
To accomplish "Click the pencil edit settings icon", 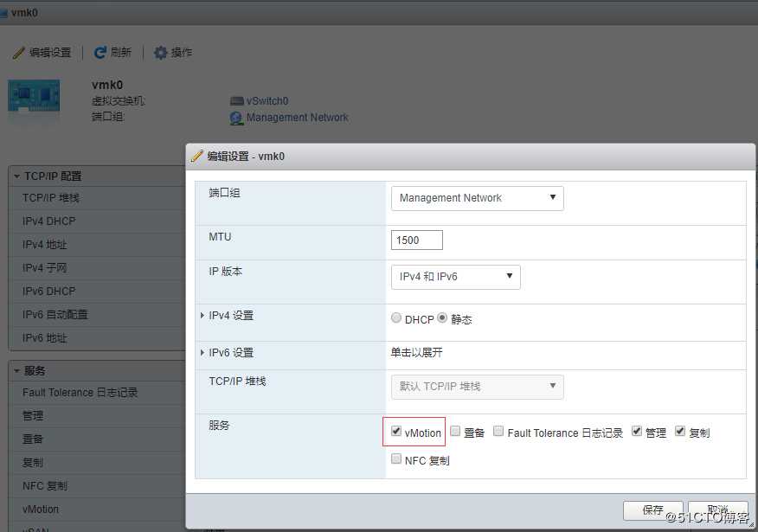I will coord(18,52).
